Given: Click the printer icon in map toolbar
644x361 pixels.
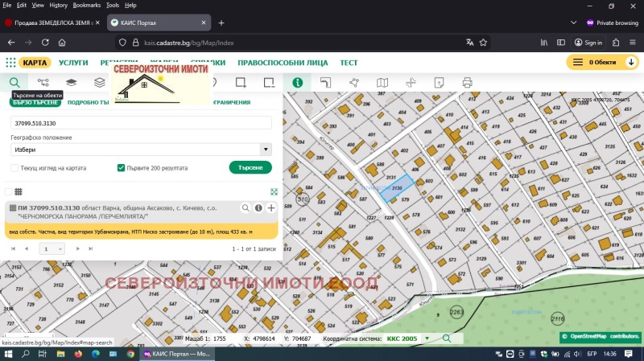Looking at the screenshot, I should pos(467,82).
